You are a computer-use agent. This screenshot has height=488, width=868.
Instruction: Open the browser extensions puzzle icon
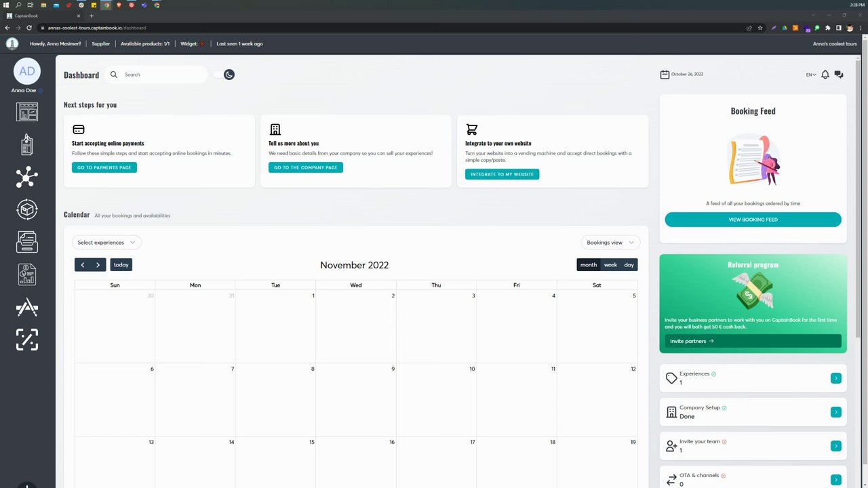(828, 28)
